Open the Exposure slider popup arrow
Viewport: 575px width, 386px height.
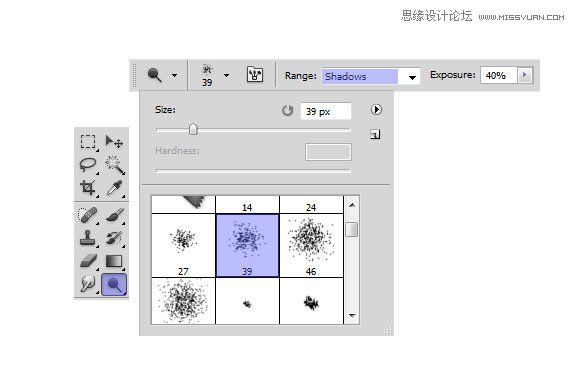pyautogui.click(x=525, y=75)
